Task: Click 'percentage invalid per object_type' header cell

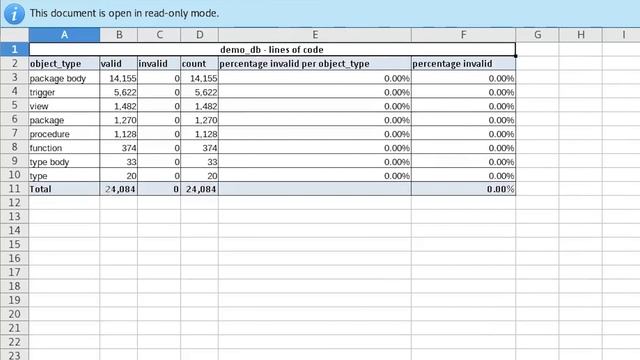Action: (315, 64)
